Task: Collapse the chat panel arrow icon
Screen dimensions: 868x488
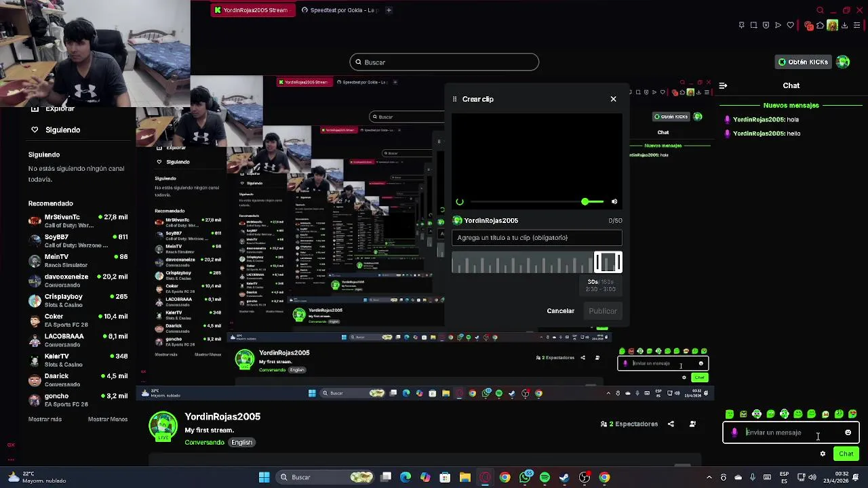Action: 723,86
